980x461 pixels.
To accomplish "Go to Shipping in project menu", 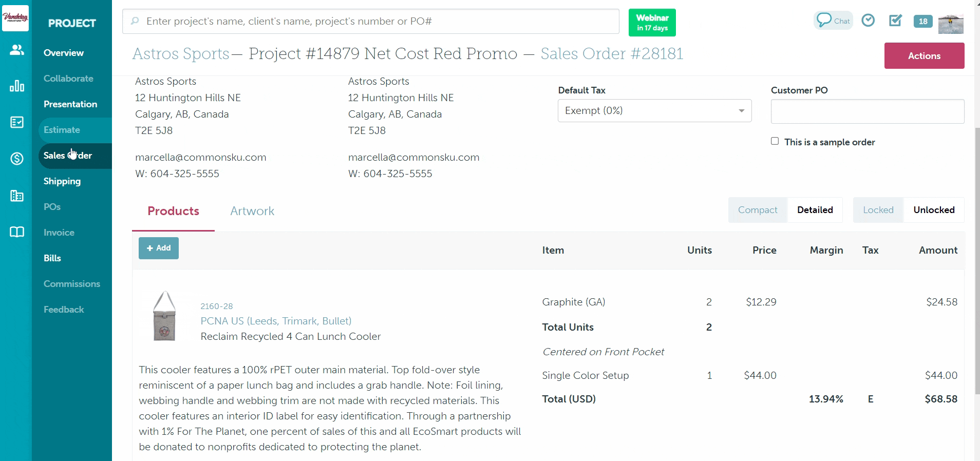I will point(62,181).
